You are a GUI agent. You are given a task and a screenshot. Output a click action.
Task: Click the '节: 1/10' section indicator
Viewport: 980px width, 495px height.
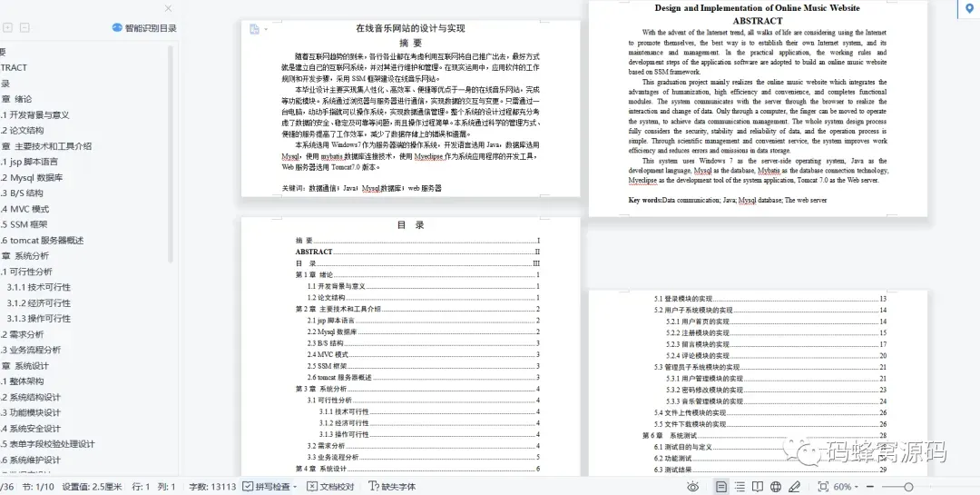(x=38, y=486)
